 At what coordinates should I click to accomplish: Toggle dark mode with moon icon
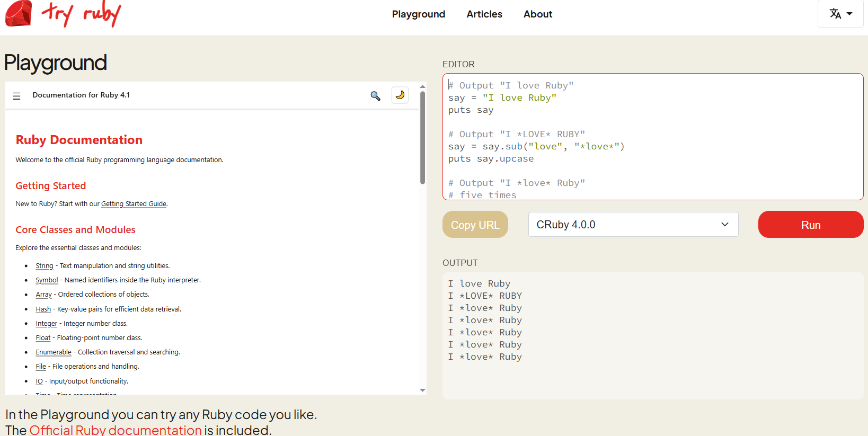click(400, 95)
